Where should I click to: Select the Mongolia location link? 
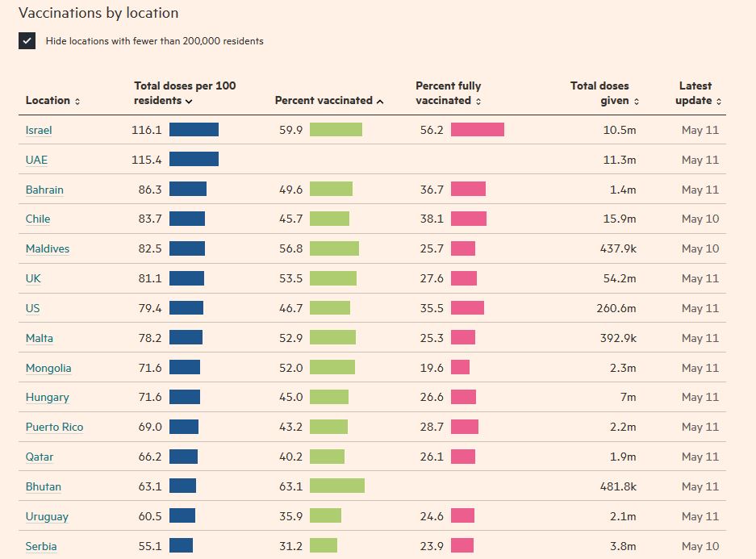pos(48,368)
